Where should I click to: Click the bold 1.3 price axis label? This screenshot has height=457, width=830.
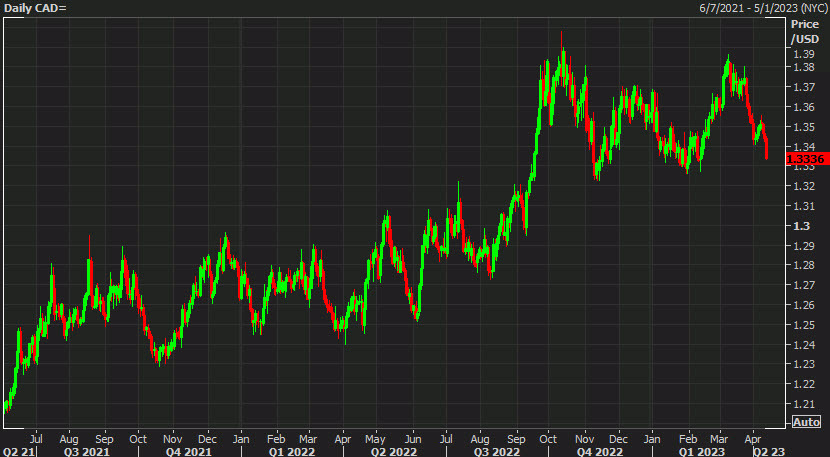(x=801, y=226)
